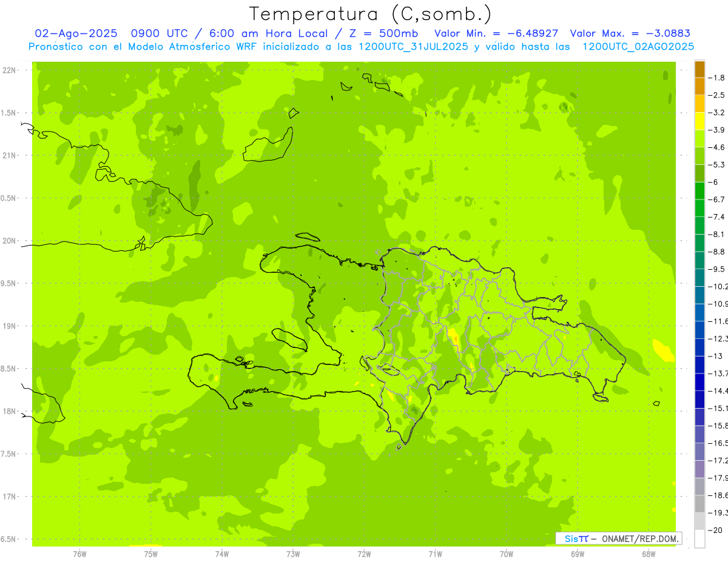Click the "Valor Min. = -6.48927" readout
The height and width of the screenshot is (562, 728).
pos(497,33)
